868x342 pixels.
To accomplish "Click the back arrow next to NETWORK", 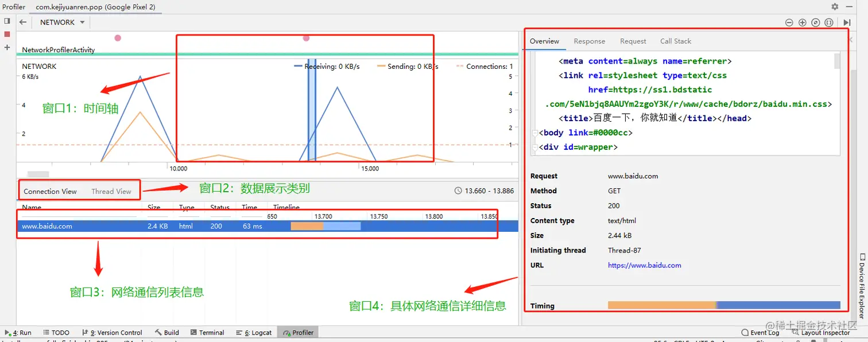I will coord(22,22).
